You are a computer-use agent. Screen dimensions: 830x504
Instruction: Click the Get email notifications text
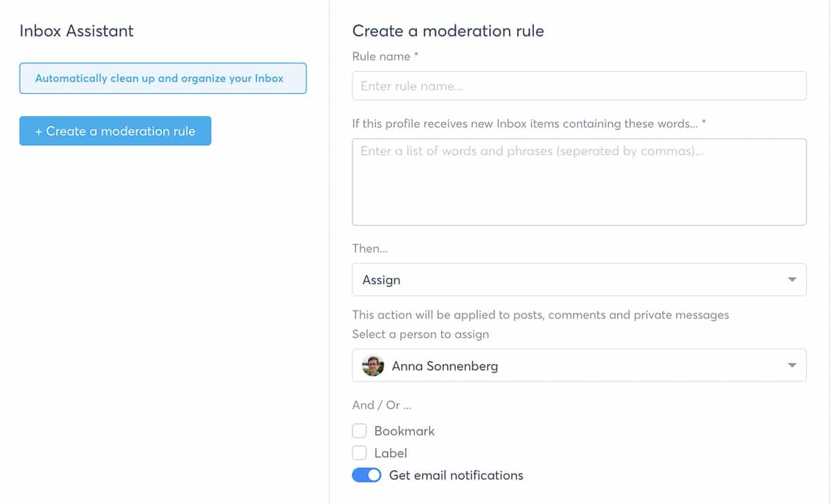456,475
